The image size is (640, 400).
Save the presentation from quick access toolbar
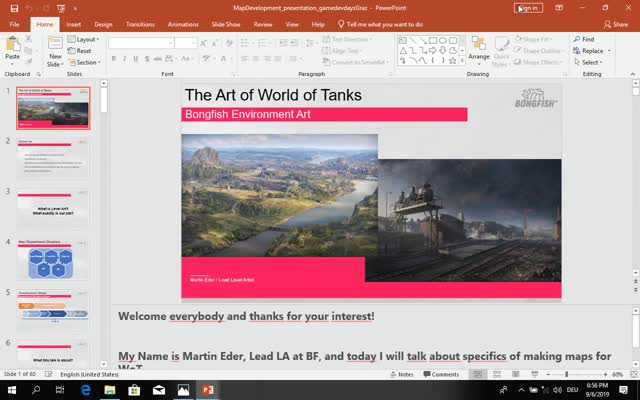click(x=14, y=8)
